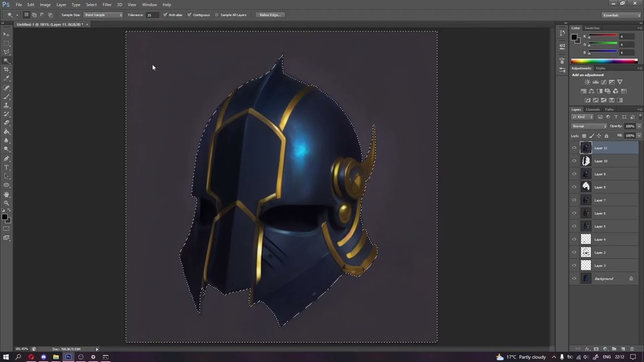Click the Tolerance input field
Viewport: 644px width, 362px height.
pyautogui.click(x=153, y=15)
